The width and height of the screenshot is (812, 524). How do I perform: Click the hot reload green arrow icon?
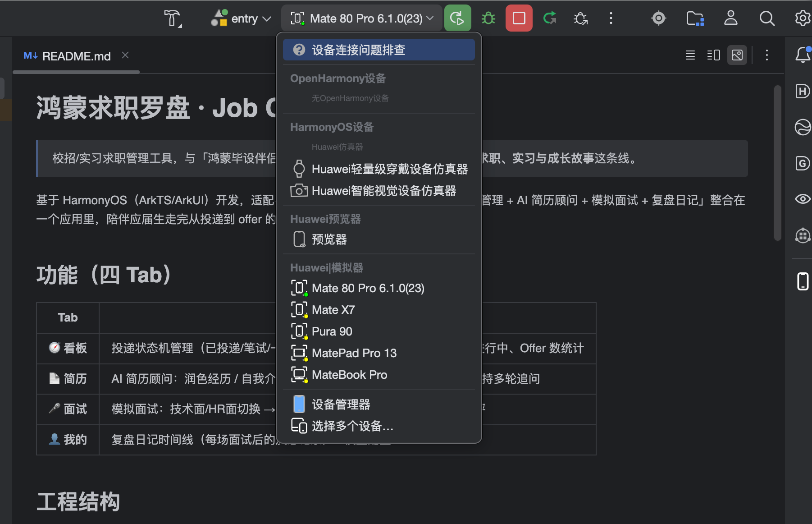coord(549,18)
